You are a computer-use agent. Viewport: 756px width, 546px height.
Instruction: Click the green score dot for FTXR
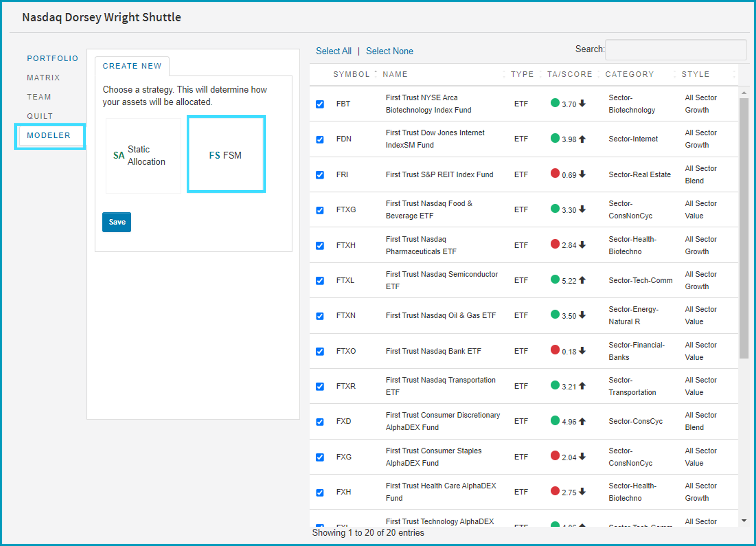[555, 385]
